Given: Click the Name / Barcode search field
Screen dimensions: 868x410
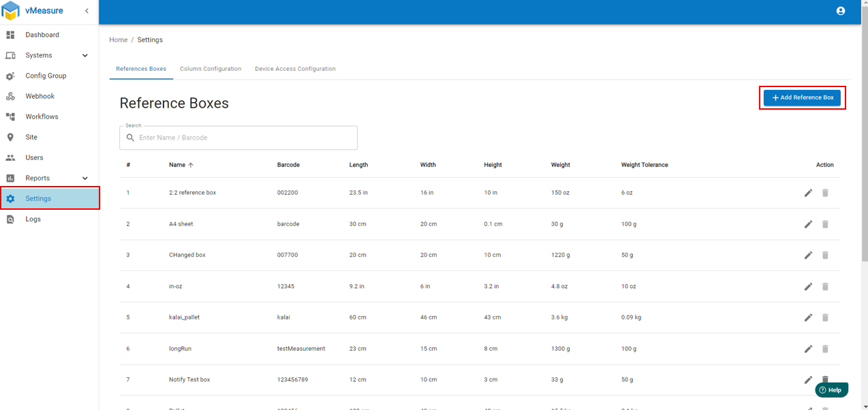Looking at the screenshot, I should [245, 138].
